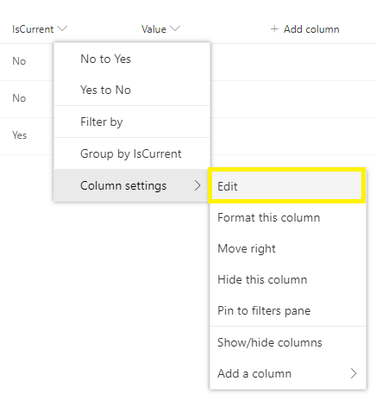Click the Column settings submenu arrow
This screenshot has height=400, width=376.
click(198, 185)
